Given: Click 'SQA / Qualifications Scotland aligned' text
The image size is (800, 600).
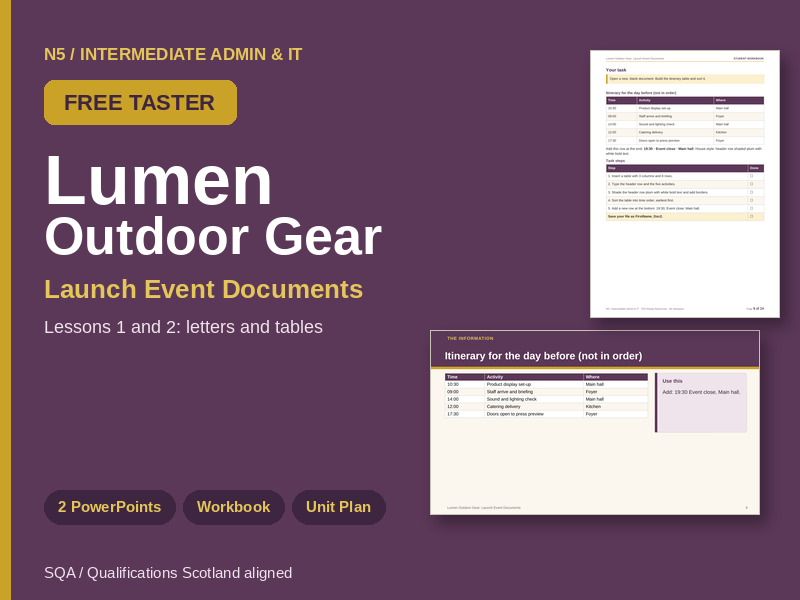Looking at the screenshot, I should [x=168, y=573].
